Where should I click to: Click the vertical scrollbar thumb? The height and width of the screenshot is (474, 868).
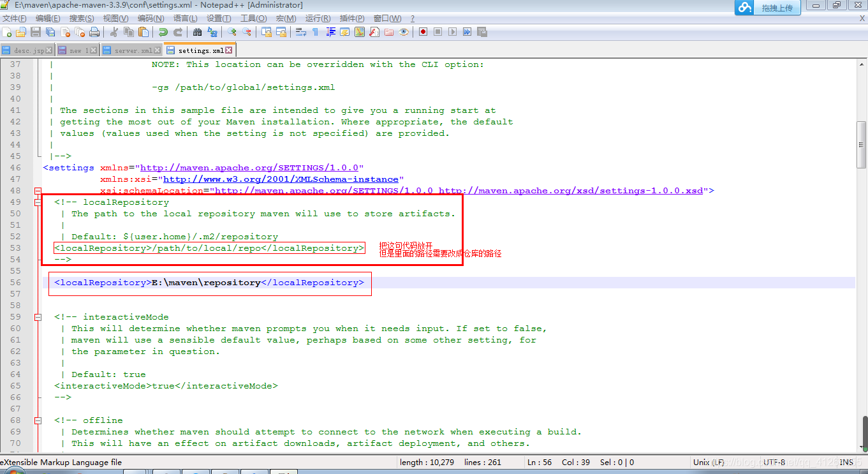click(862, 144)
